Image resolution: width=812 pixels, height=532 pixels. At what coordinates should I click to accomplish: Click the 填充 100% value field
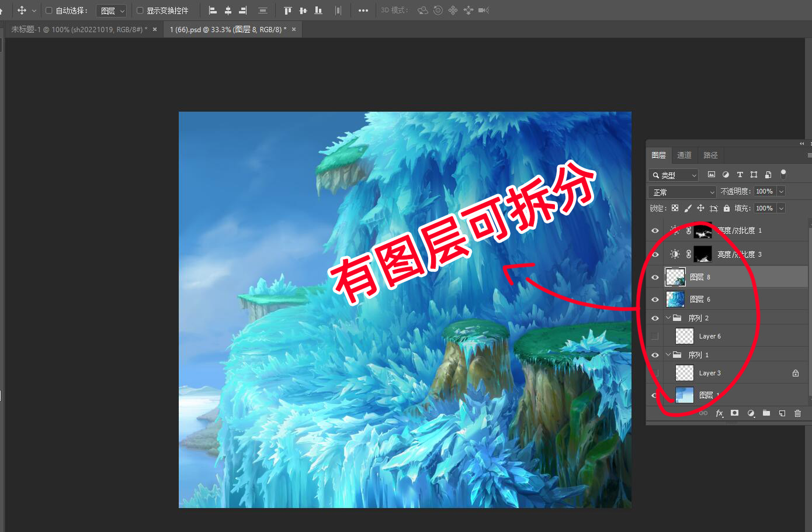765,208
